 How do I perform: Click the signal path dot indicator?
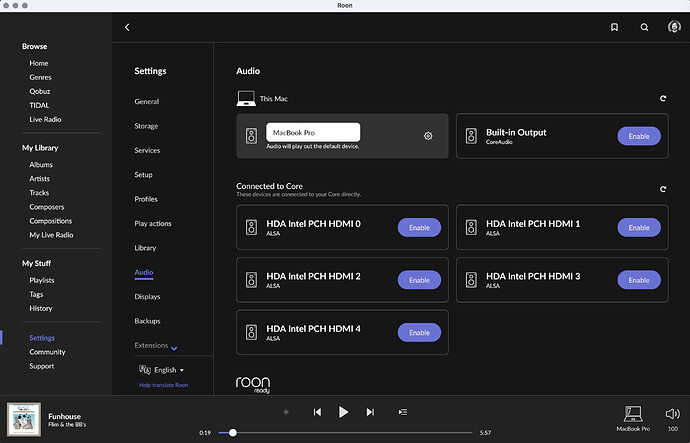pos(286,412)
